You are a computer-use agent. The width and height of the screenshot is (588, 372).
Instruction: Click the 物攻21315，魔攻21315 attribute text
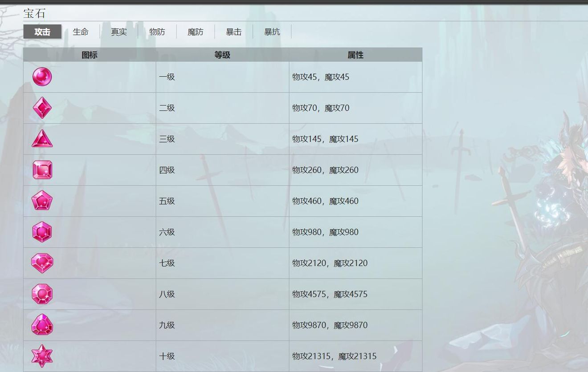click(x=335, y=356)
